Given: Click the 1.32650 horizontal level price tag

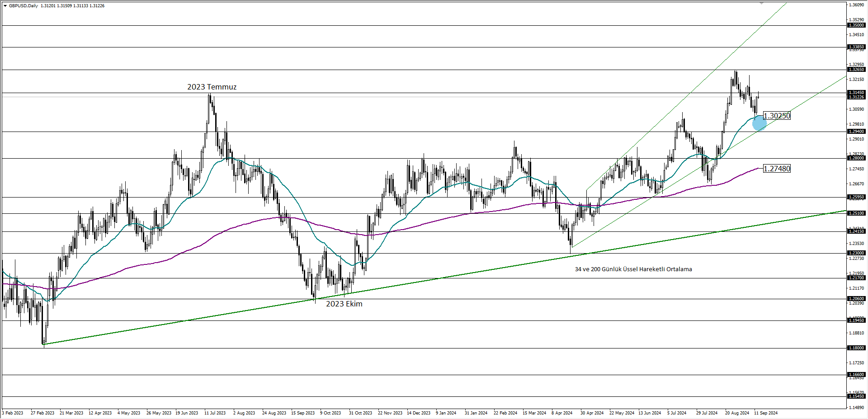Looking at the screenshot, I should point(856,70).
